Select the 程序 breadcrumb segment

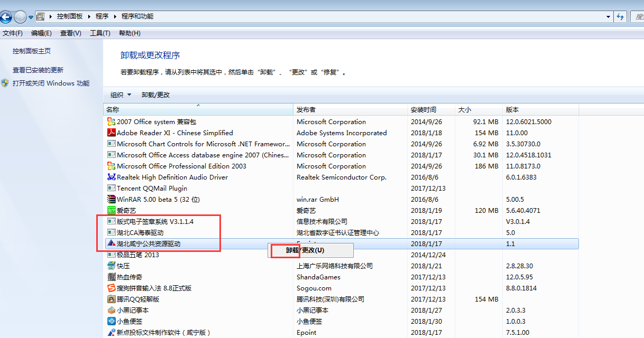[102, 16]
